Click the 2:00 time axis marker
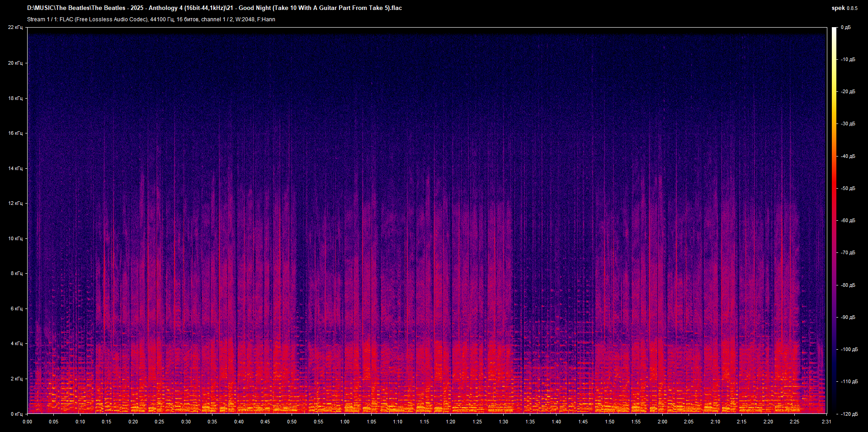This screenshot has height=432, width=868. click(662, 422)
